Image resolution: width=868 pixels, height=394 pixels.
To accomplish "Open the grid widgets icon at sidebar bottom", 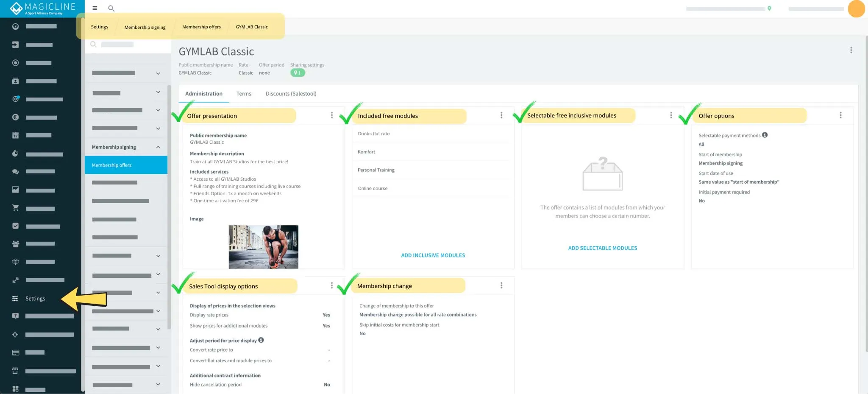I will 15,389.
